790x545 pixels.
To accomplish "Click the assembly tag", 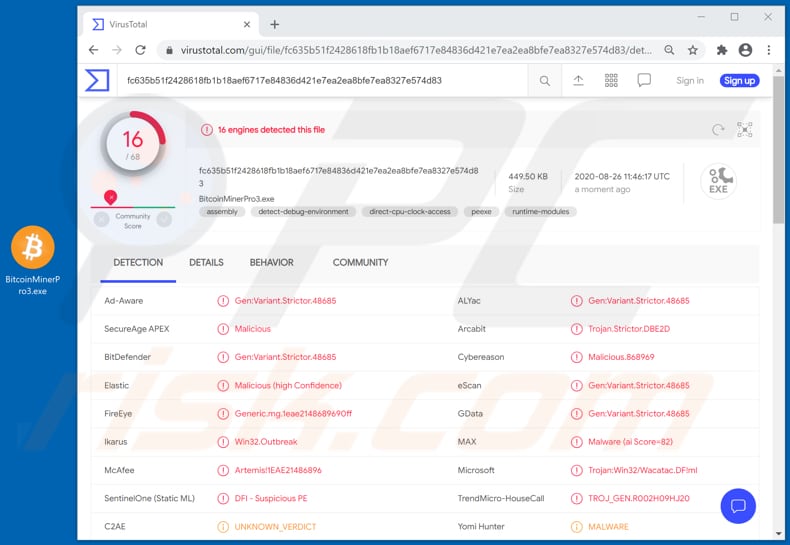I will pyautogui.click(x=222, y=212).
